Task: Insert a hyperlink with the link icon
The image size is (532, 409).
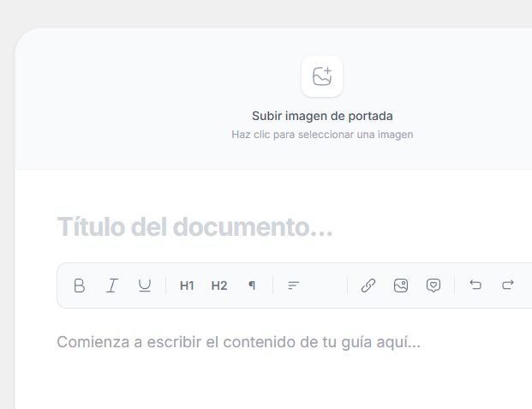Action: (x=368, y=286)
